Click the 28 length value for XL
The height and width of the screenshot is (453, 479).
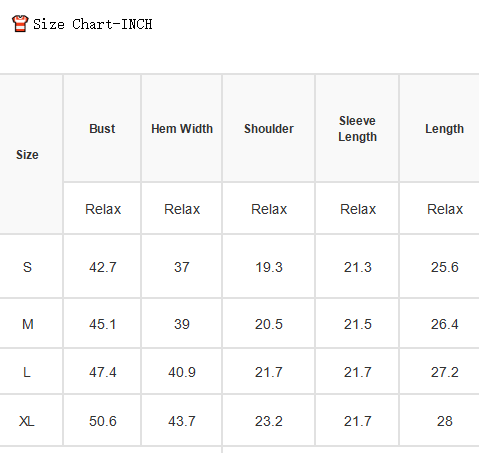tap(445, 421)
